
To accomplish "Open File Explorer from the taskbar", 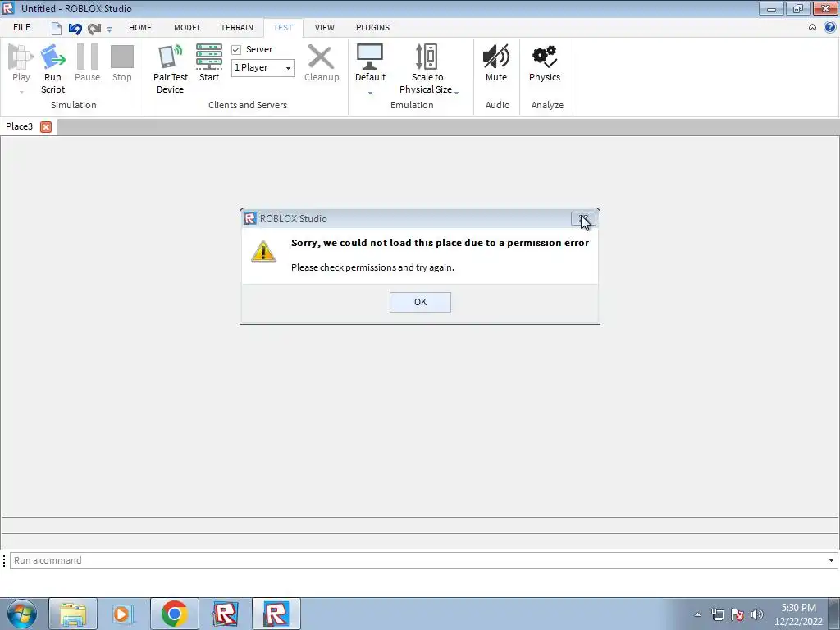I will pyautogui.click(x=73, y=614).
